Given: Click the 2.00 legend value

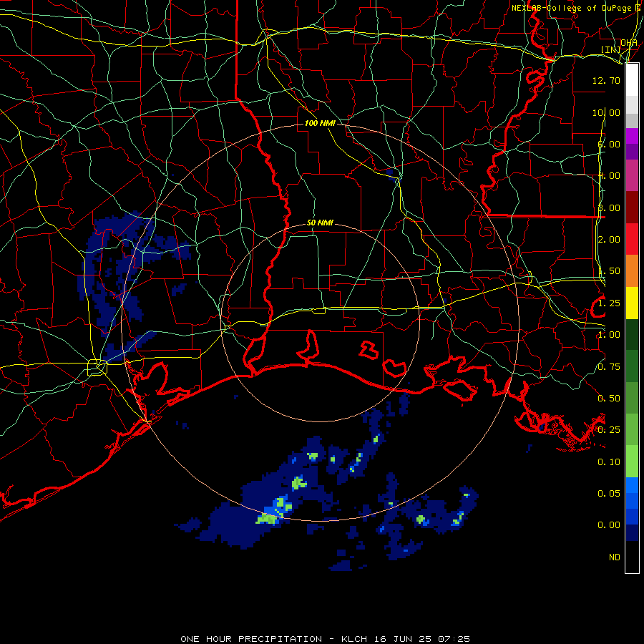Looking at the screenshot, I should pyautogui.click(x=609, y=240).
